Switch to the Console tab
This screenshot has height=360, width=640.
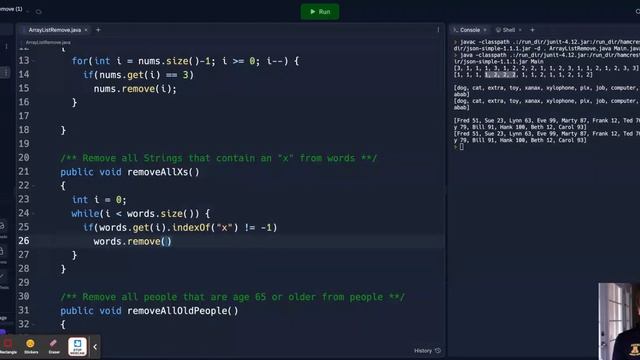click(469, 30)
